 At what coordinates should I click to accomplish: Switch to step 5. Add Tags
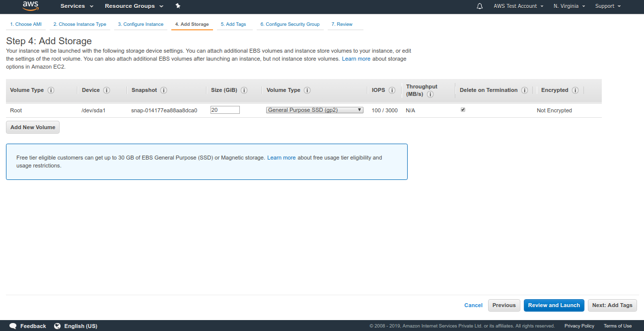click(234, 24)
